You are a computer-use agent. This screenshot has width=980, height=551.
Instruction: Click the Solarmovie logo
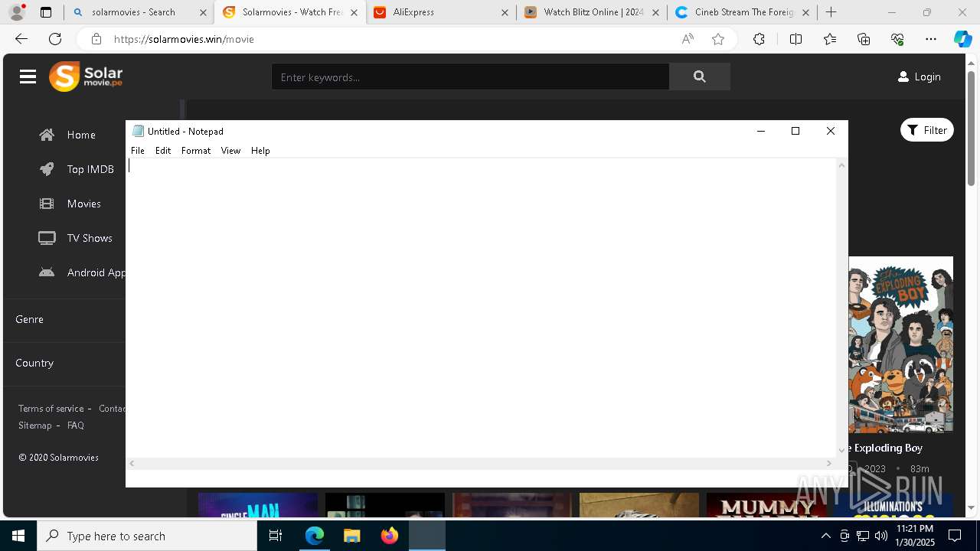(86, 77)
